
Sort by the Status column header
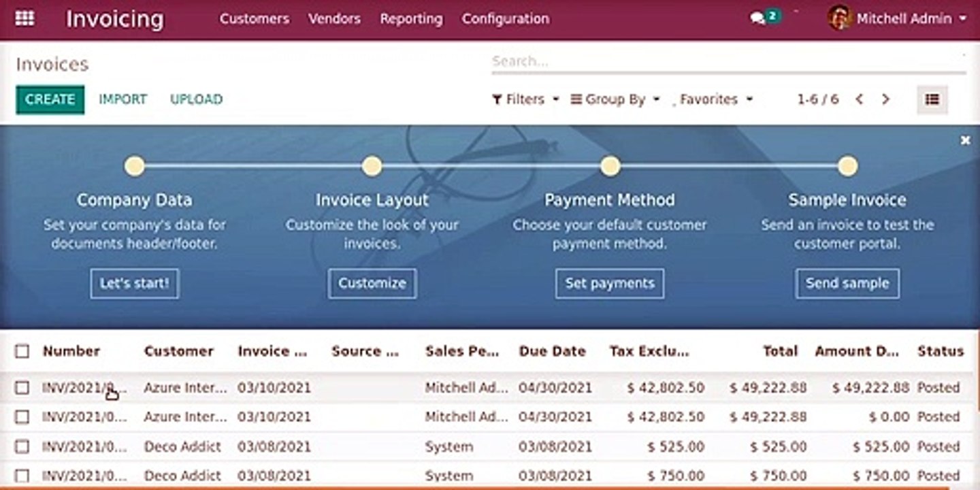click(941, 351)
